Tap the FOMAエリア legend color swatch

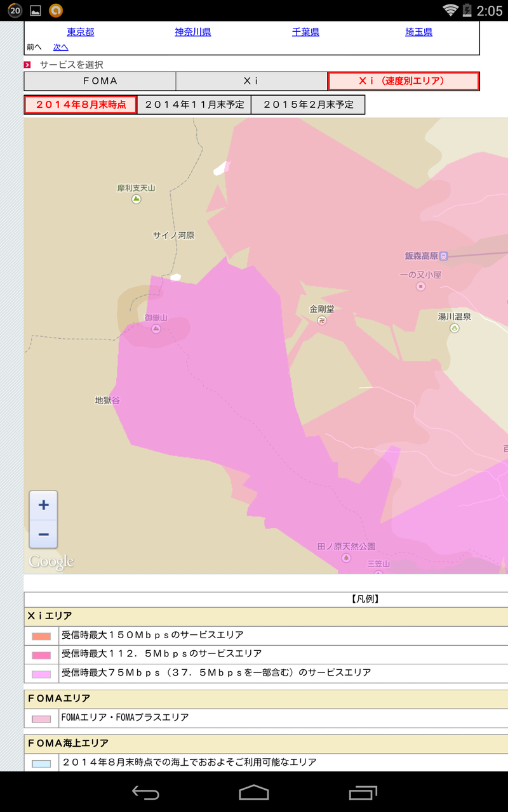pyautogui.click(x=41, y=719)
